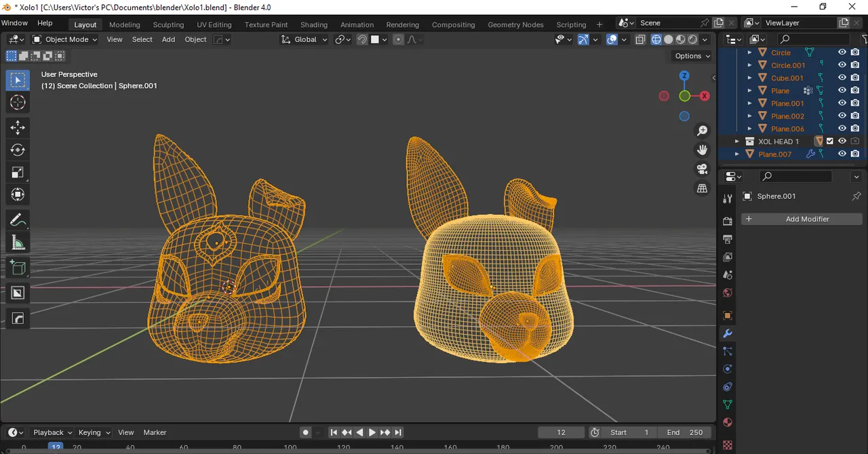Screen dimensions: 868x454
Task: Select the Plane.006 outliner item
Action: (787, 129)
